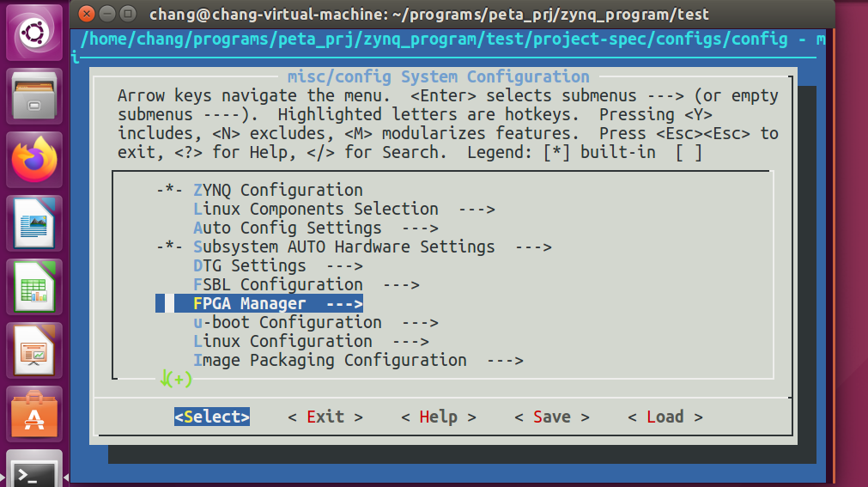The height and width of the screenshot is (487, 868).
Task: Click the < Save > button
Action: [552, 417]
